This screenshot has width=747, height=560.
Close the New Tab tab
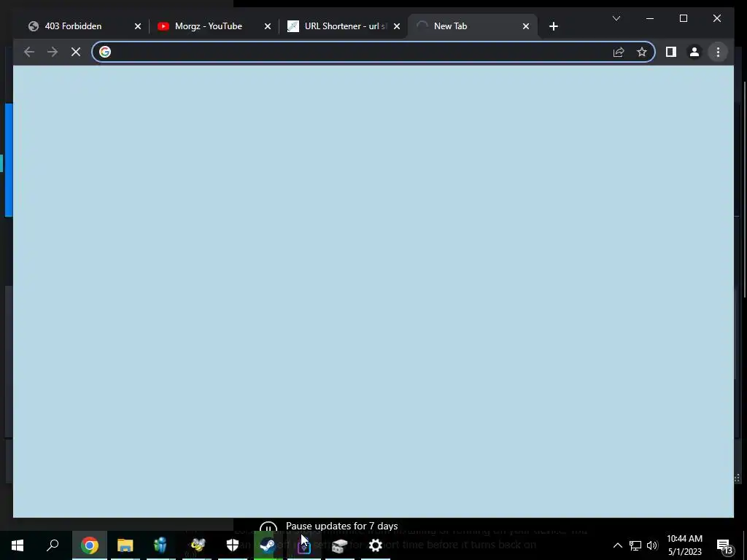(525, 26)
